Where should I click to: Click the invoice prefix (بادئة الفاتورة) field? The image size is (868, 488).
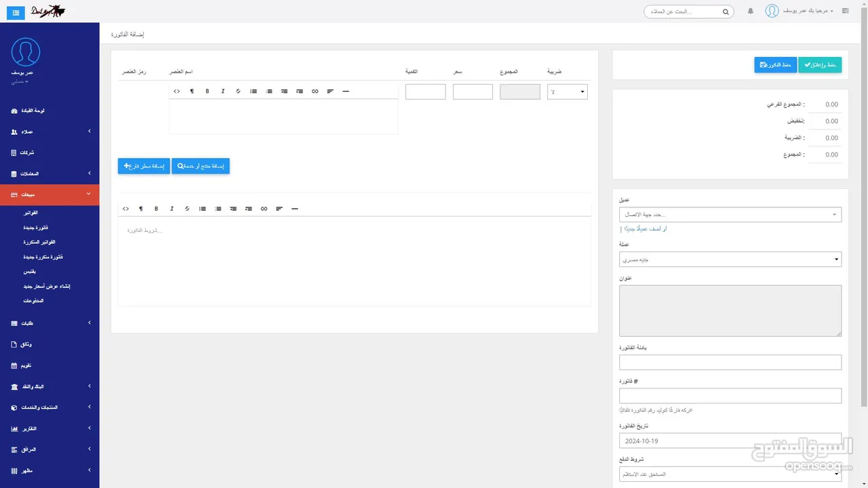click(x=730, y=362)
